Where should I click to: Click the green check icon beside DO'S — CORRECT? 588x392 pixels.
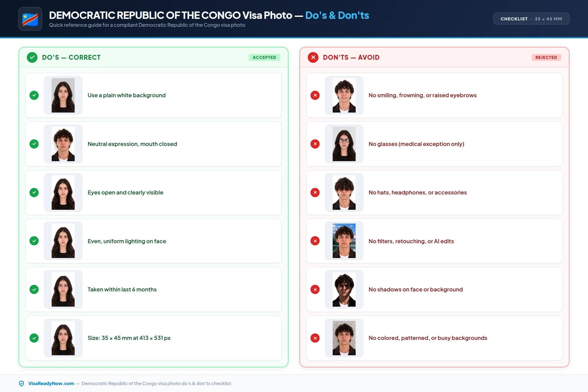pyautogui.click(x=32, y=57)
